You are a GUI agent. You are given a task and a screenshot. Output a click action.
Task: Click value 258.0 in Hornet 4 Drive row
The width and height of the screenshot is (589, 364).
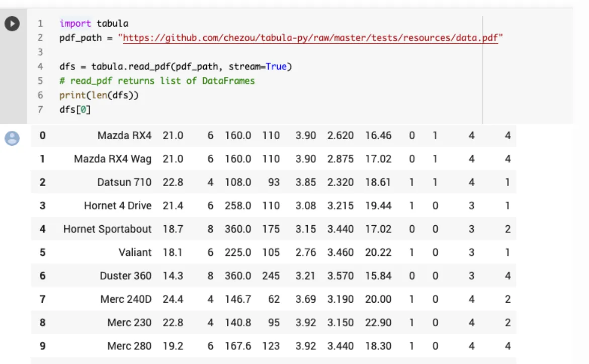238,206
